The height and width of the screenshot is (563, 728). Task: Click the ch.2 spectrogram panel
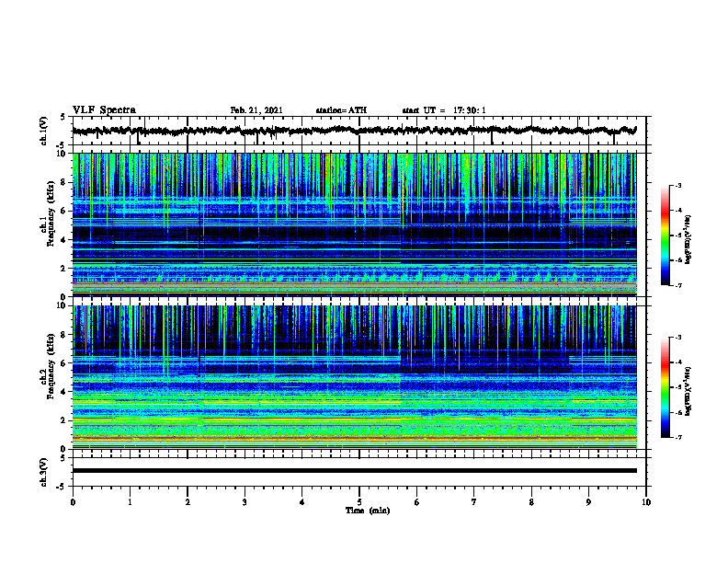(354, 377)
